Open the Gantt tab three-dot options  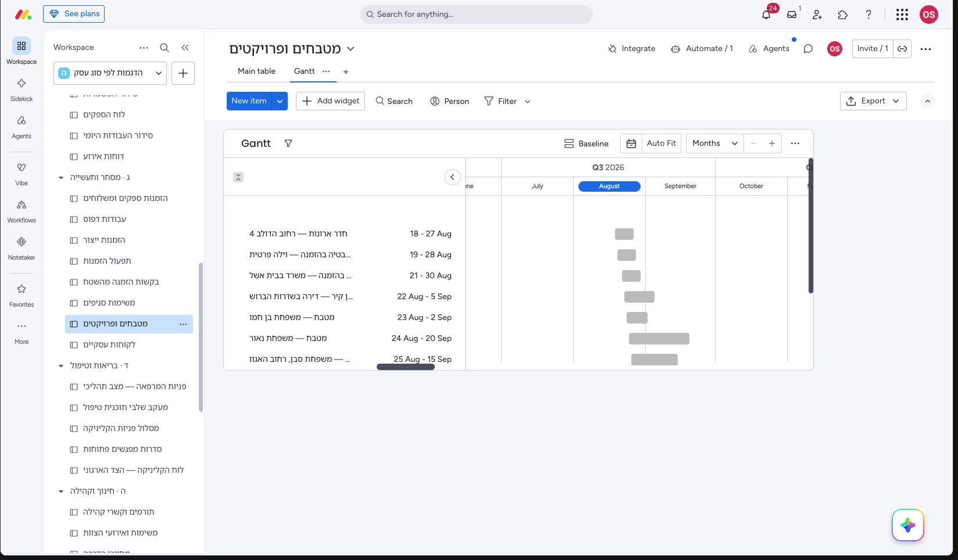point(326,71)
